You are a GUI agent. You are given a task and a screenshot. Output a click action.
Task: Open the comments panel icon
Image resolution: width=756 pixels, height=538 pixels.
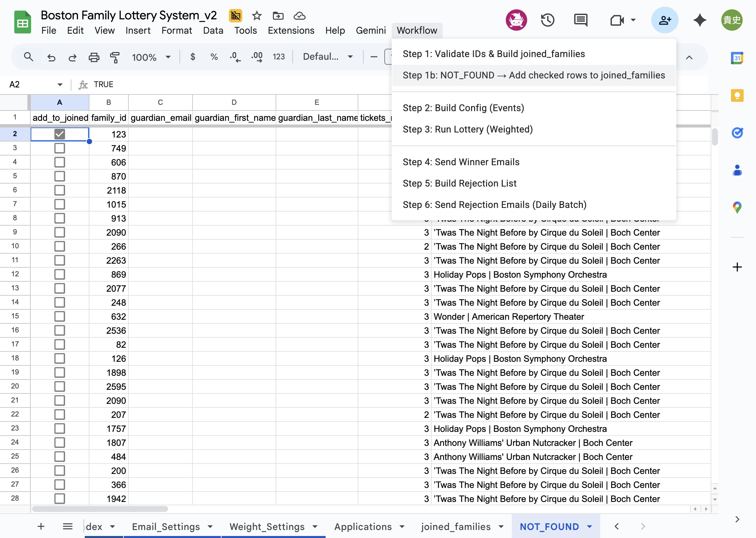581,20
